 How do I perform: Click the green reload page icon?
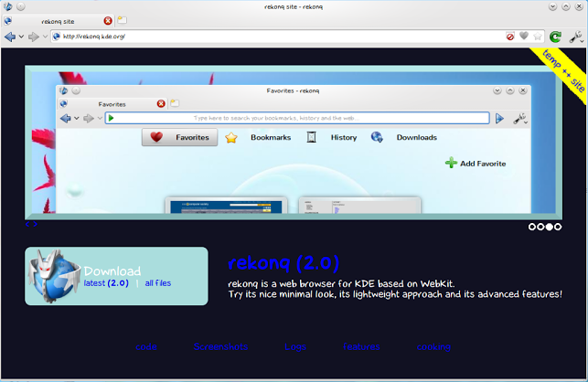tap(555, 37)
